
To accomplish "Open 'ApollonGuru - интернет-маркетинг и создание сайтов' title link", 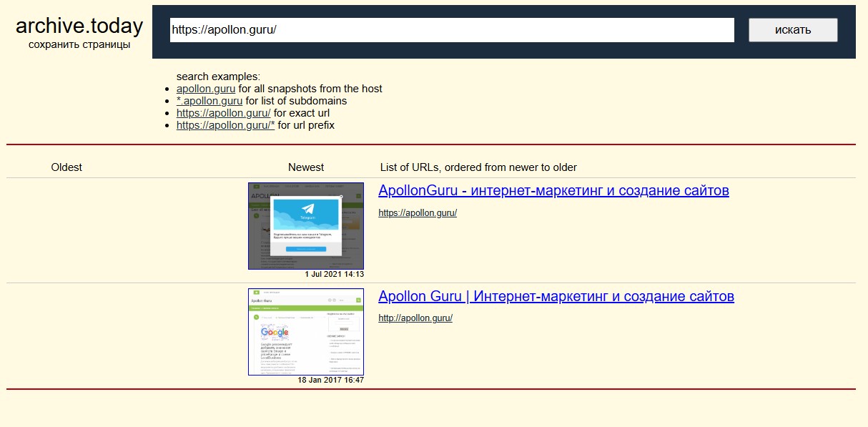I will coord(553,191).
